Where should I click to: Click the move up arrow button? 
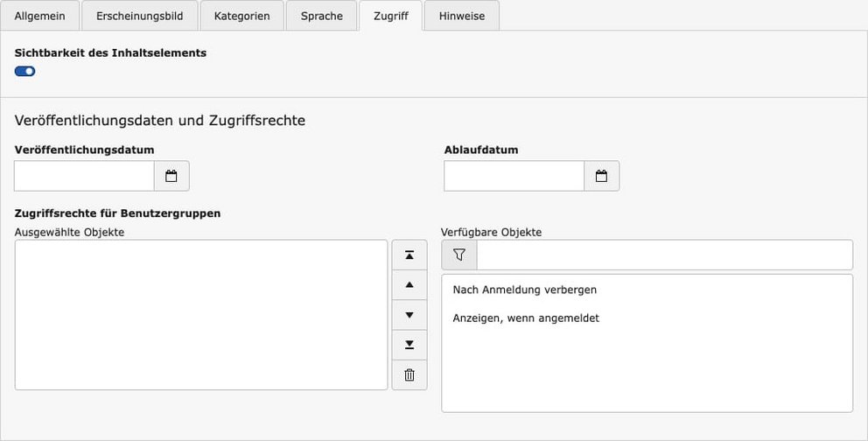(x=409, y=285)
